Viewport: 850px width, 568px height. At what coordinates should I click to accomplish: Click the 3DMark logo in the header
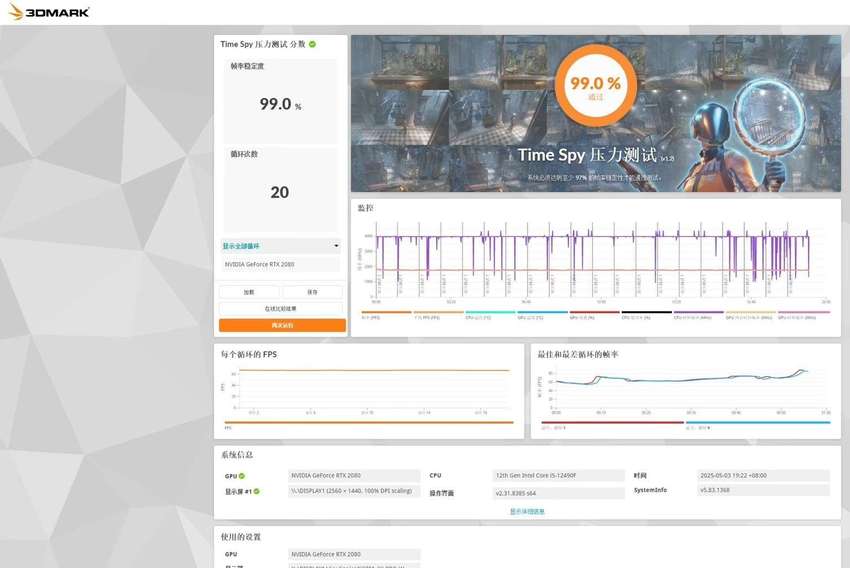click(49, 12)
